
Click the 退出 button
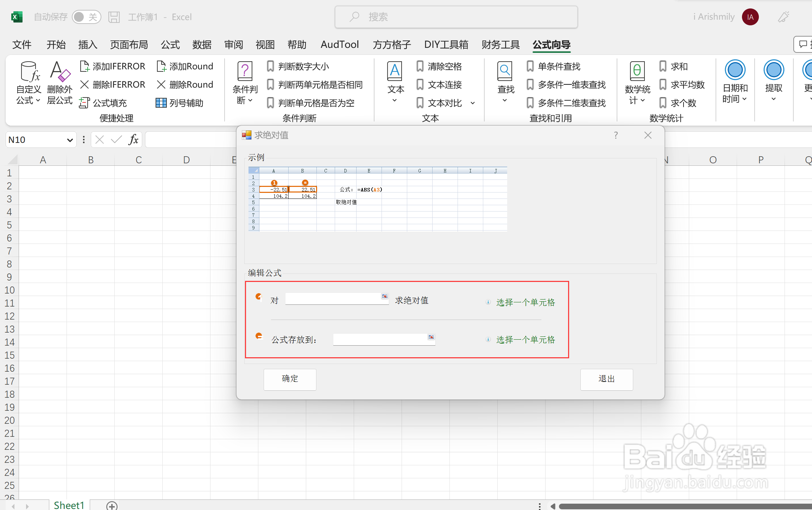pyautogui.click(x=606, y=379)
